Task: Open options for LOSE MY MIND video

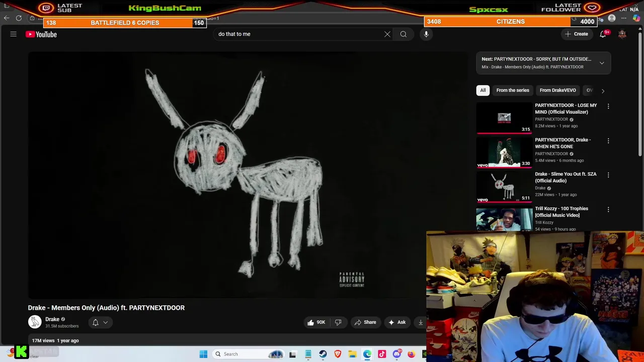Action: 608,106
